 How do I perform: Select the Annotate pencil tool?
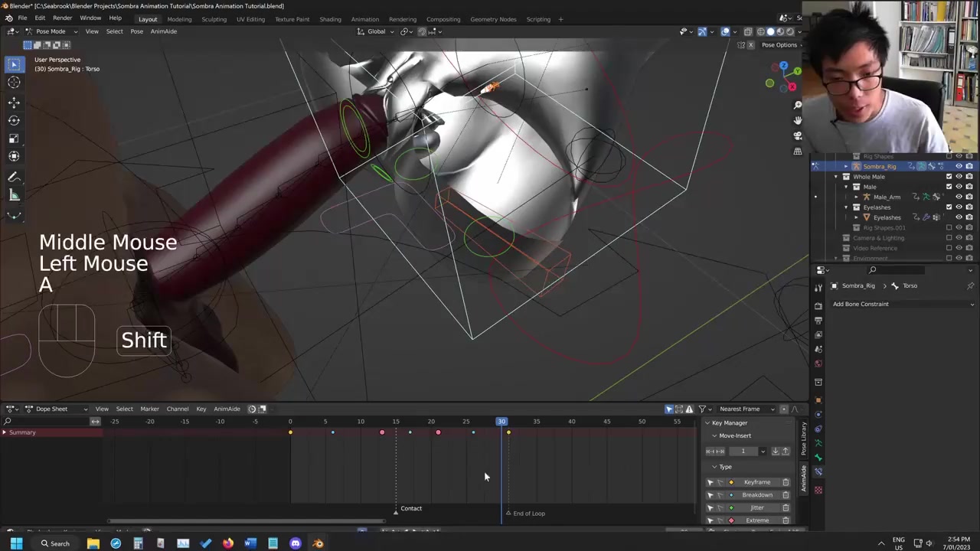pos(14,178)
